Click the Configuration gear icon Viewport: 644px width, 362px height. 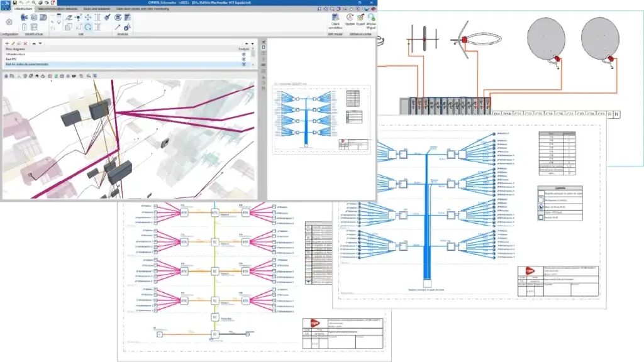click(9, 22)
